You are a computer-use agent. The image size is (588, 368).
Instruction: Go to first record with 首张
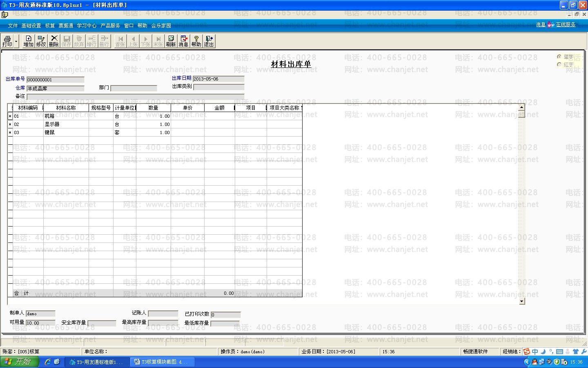pos(120,41)
